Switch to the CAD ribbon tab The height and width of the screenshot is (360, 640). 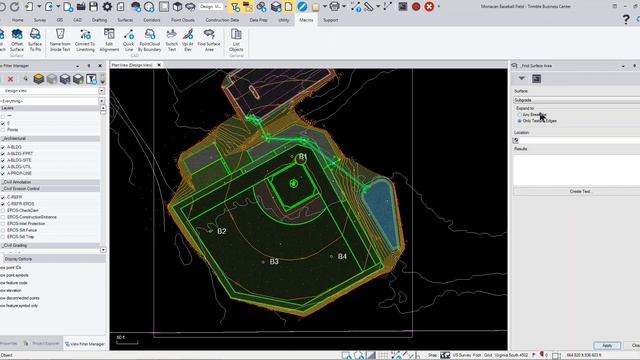coord(77,20)
